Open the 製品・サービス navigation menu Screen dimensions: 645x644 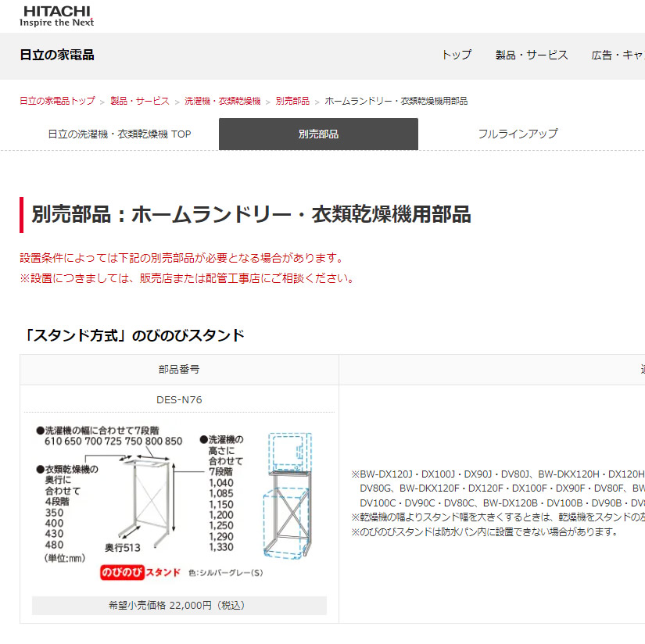[532, 55]
